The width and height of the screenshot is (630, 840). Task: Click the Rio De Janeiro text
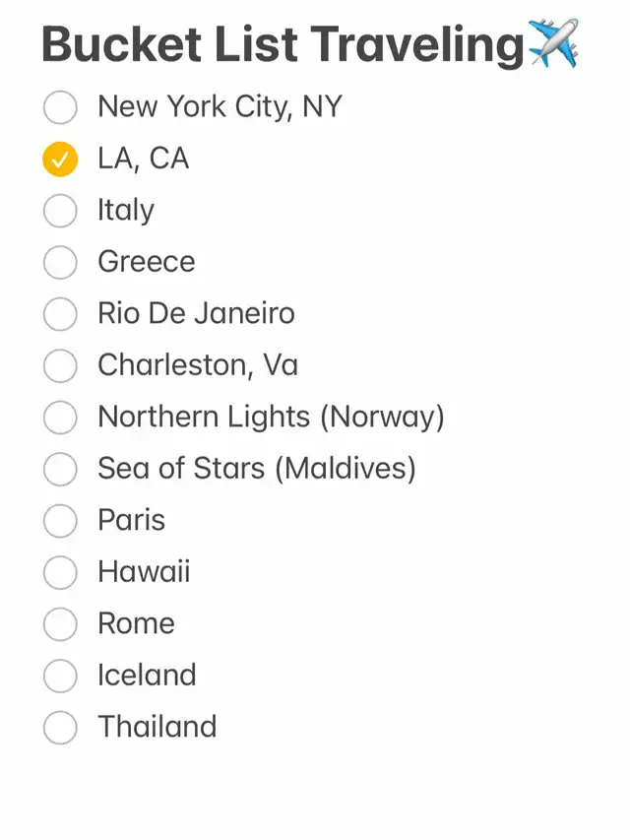pos(196,313)
